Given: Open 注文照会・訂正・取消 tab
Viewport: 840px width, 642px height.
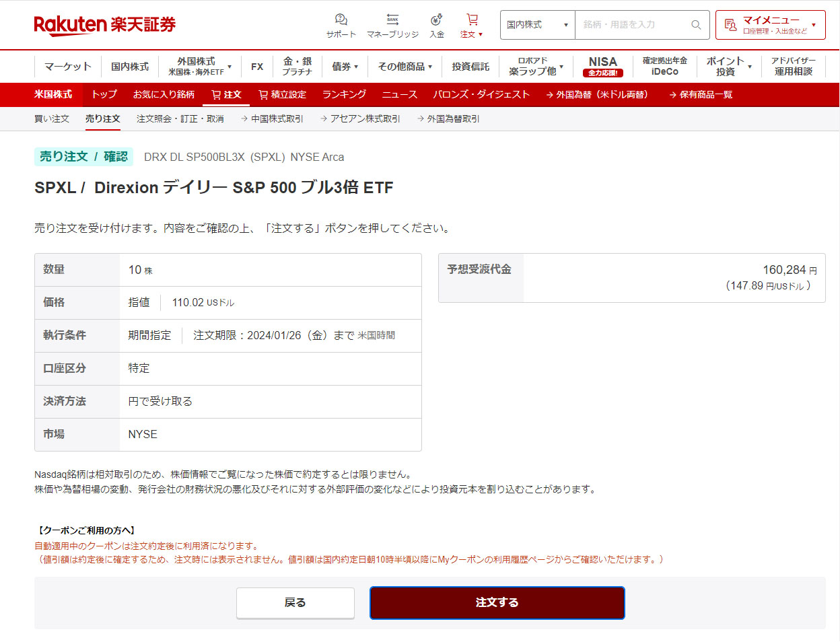Looking at the screenshot, I should 180,119.
